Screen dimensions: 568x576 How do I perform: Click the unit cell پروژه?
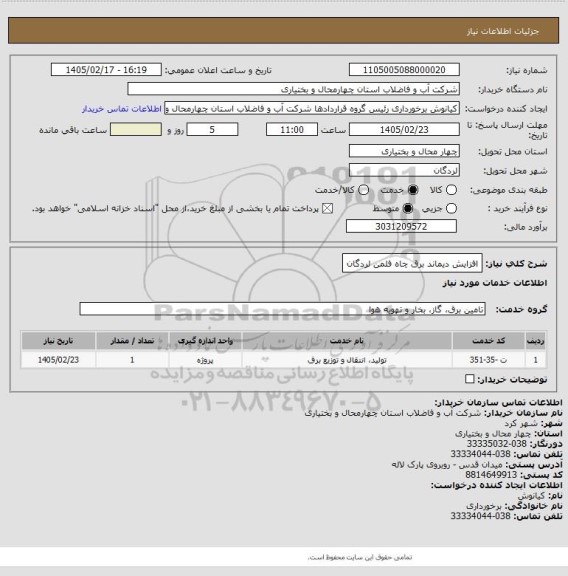click(x=205, y=360)
